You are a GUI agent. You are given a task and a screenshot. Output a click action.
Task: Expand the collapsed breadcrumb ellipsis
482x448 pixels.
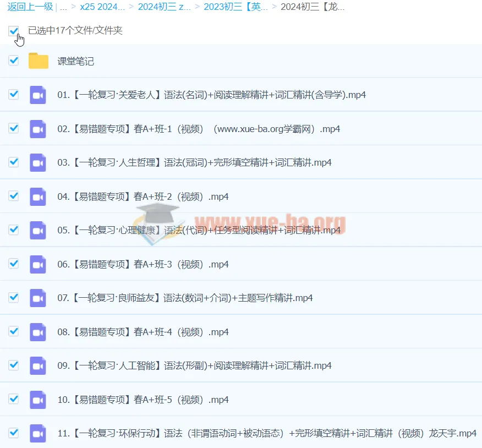(63, 7)
